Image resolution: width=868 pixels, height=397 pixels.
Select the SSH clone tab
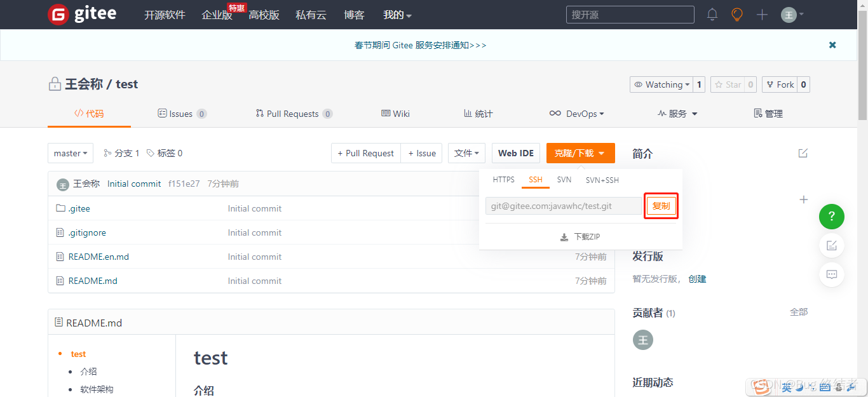click(536, 180)
